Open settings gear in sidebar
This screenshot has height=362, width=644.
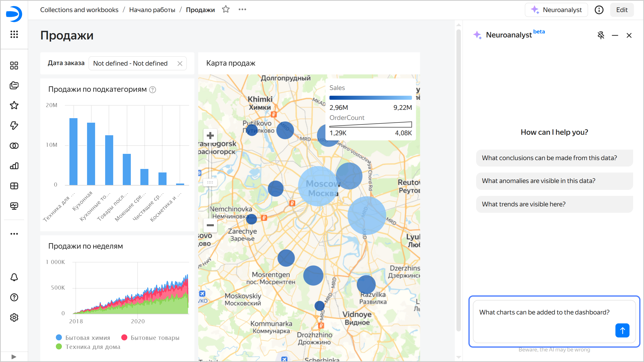click(x=14, y=318)
